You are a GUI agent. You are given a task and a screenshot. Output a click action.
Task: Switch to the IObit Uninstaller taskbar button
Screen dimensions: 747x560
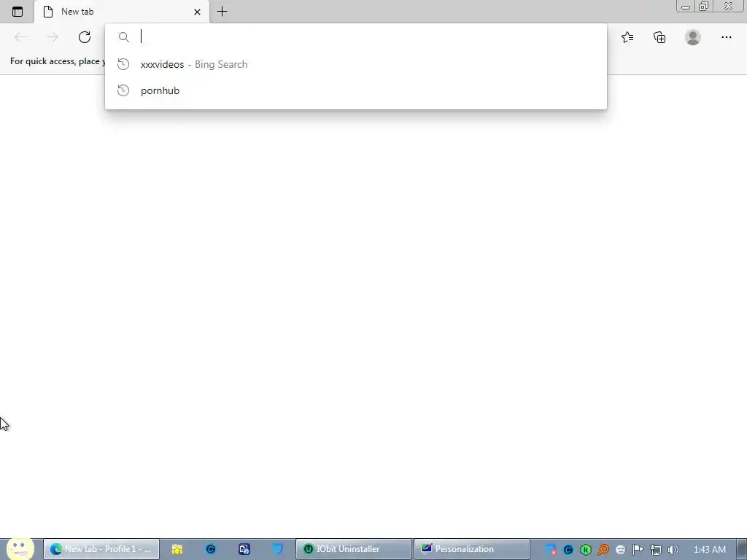354,549
